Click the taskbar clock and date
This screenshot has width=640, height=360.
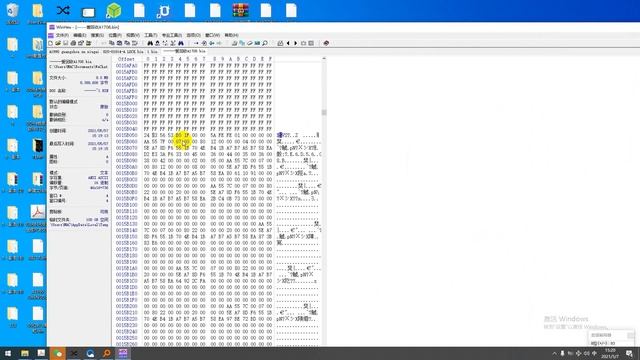click(610, 353)
